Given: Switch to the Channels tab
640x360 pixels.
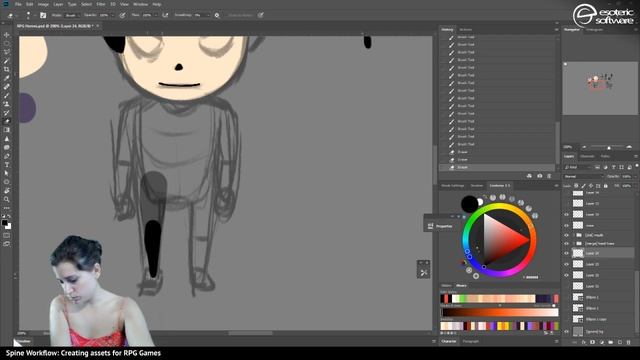Looking at the screenshot, I should [x=587, y=156].
